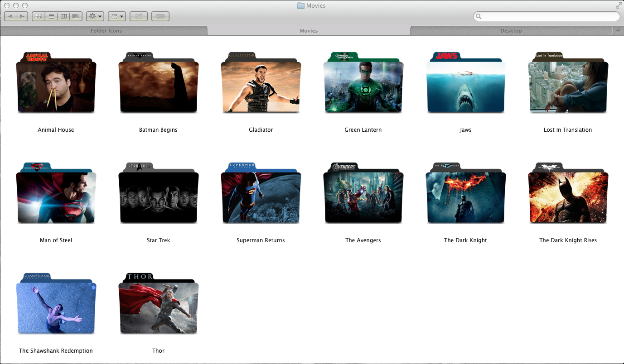Select The Dark Knight folder icon
The width and height of the screenshot is (624, 364).
tap(466, 193)
